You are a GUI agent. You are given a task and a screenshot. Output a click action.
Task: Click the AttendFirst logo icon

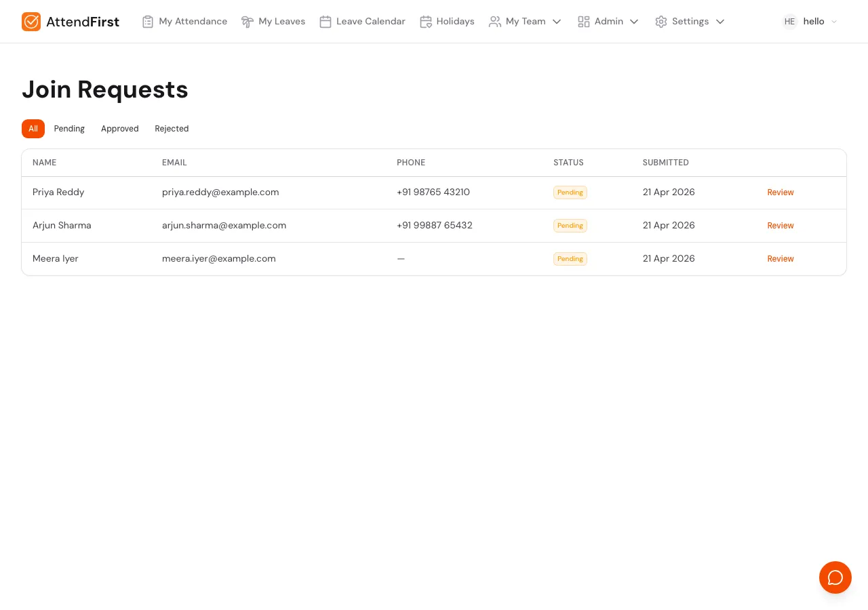point(31,22)
